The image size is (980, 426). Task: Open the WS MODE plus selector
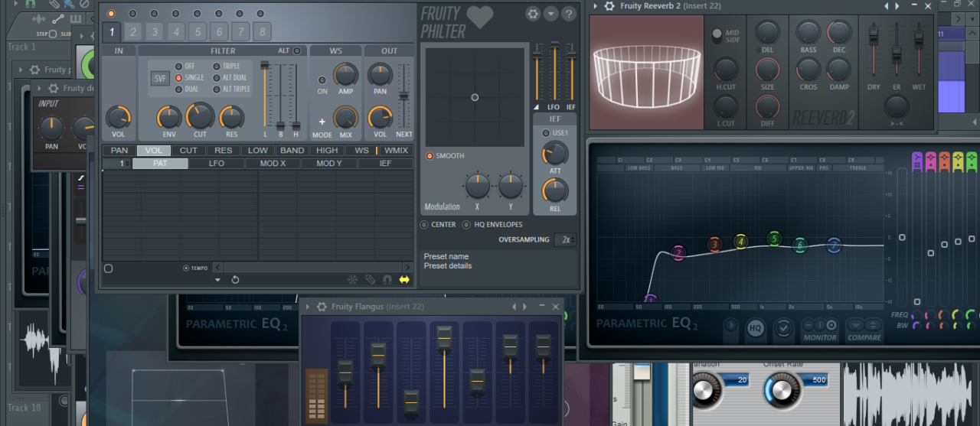(322, 122)
